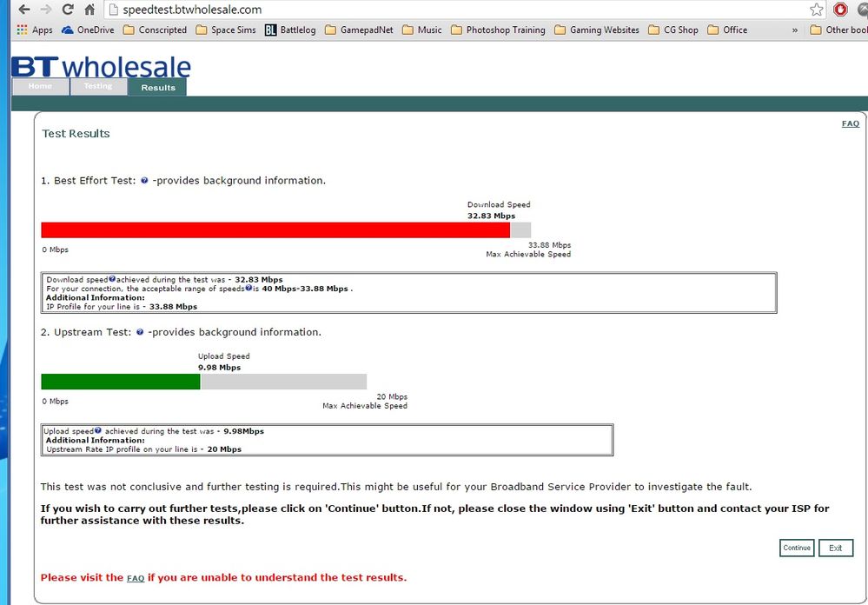Click the Exit button
Image resolution: width=868 pixels, height=605 pixels.
[836, 548]
